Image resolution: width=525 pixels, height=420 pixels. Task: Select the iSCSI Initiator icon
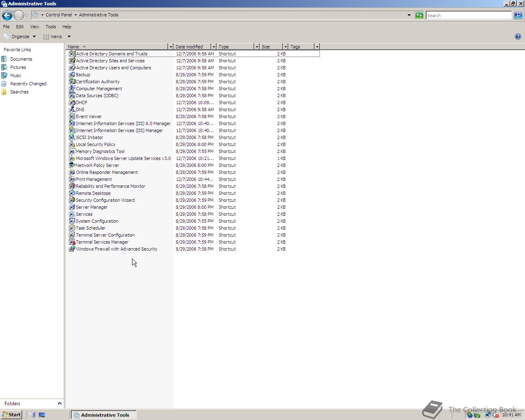tap(72, 137)
